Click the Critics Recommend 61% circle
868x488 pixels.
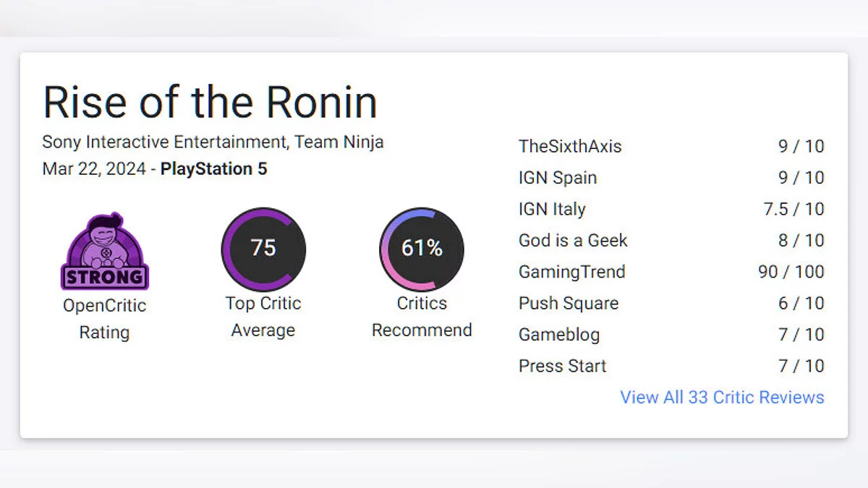coord(422,249)
